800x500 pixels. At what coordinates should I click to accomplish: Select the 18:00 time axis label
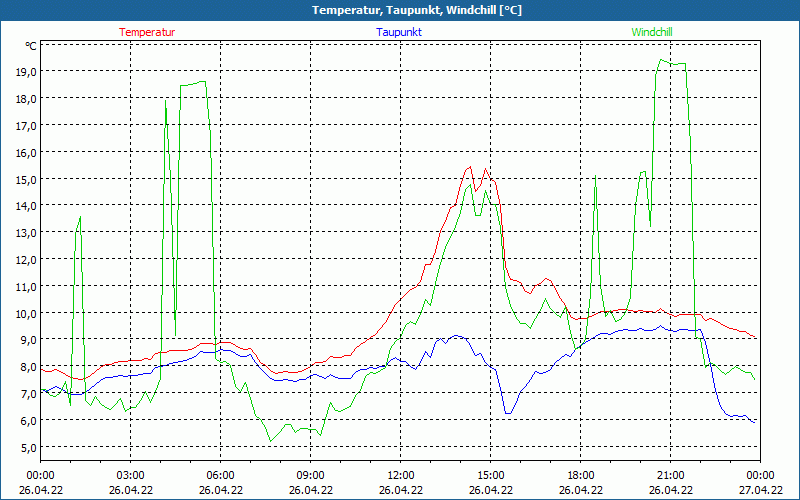580,475
